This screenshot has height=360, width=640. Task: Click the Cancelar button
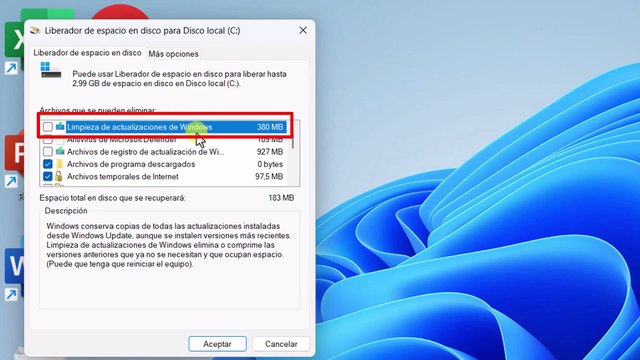(x=281, y=344)
